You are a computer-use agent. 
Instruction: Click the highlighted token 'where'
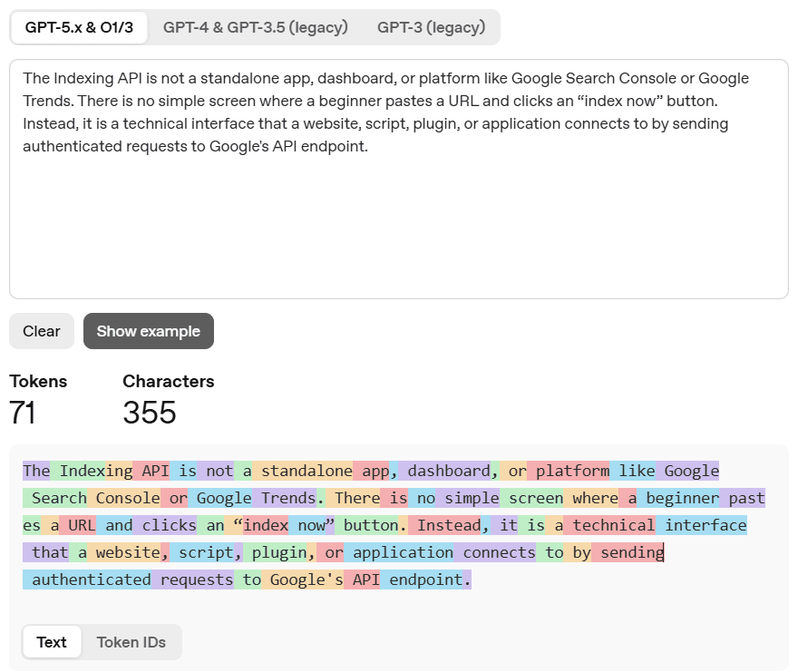[591, 498]
